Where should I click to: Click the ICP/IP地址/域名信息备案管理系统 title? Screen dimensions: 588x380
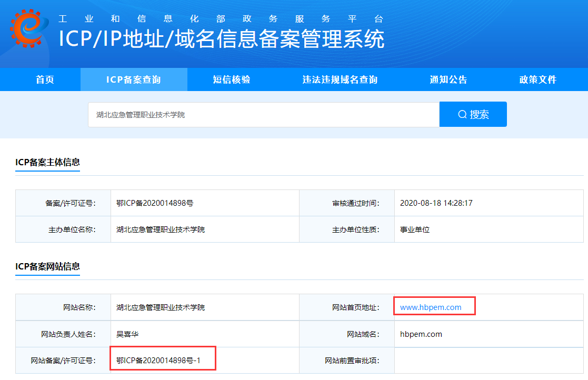point(222,38)
